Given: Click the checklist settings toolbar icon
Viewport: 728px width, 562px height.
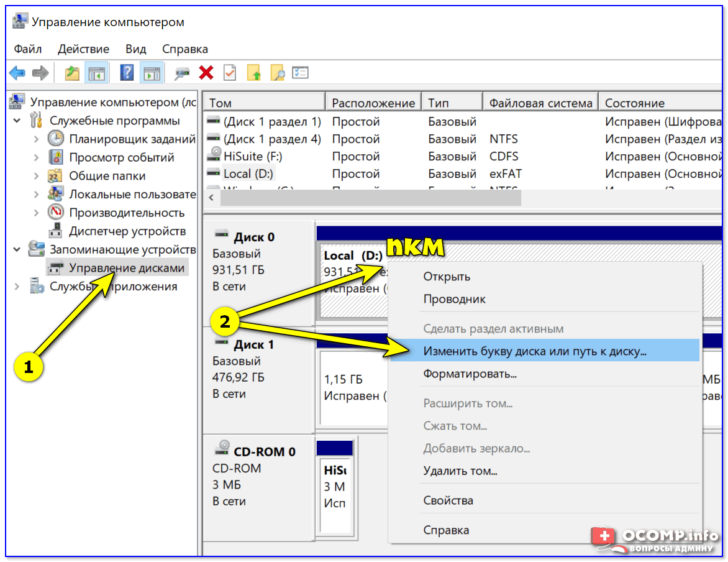Looking at the screenshot, I should [x=300, y=73].
